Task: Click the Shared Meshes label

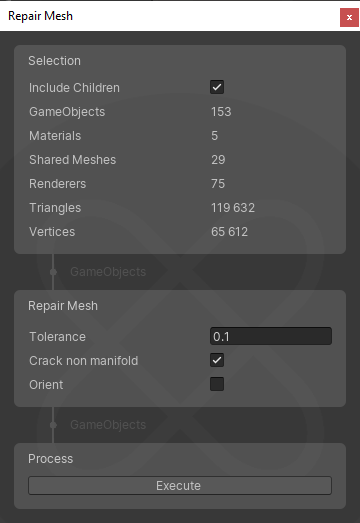Action: [72, 160]
